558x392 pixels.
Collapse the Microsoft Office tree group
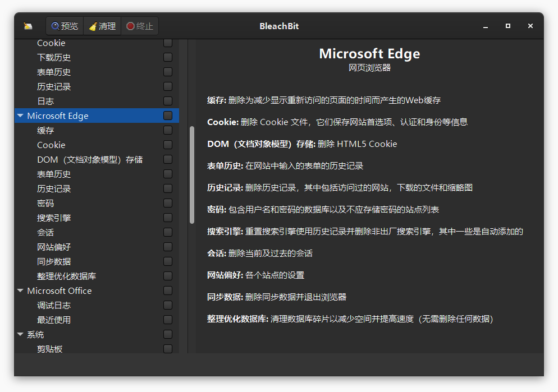(20, 290)
